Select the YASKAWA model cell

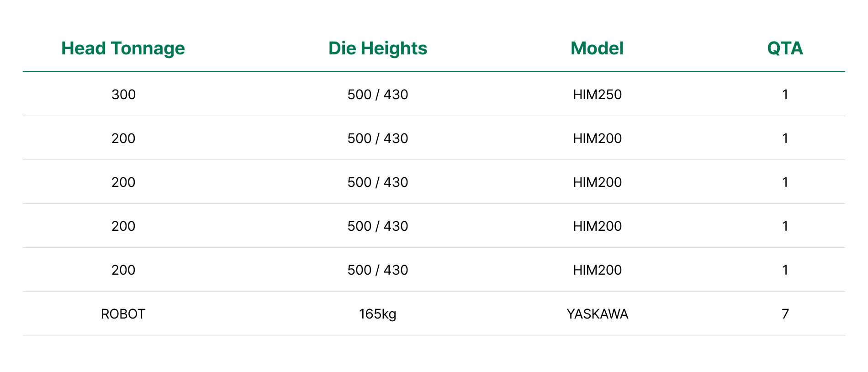click(x=597, y=314)
